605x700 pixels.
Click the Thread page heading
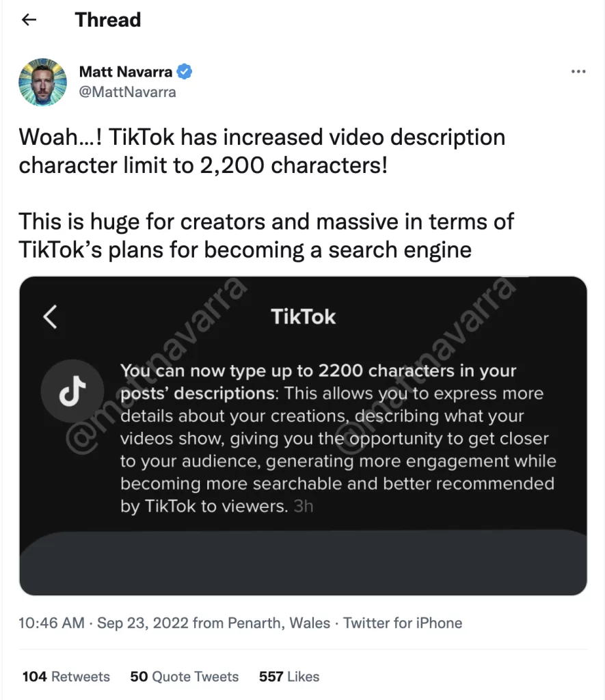point(107,20)
